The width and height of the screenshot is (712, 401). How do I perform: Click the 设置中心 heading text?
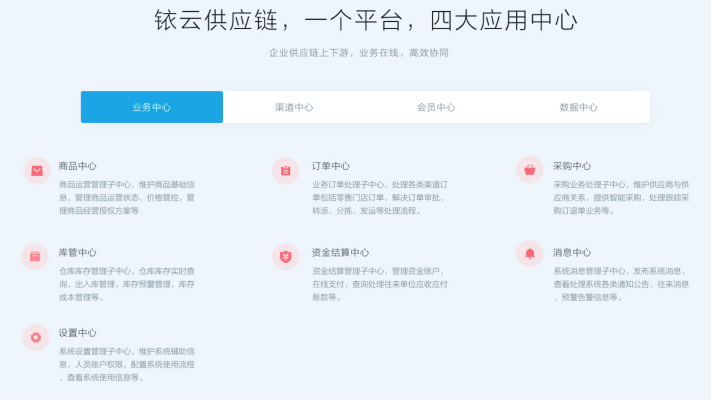coord(78,333)
